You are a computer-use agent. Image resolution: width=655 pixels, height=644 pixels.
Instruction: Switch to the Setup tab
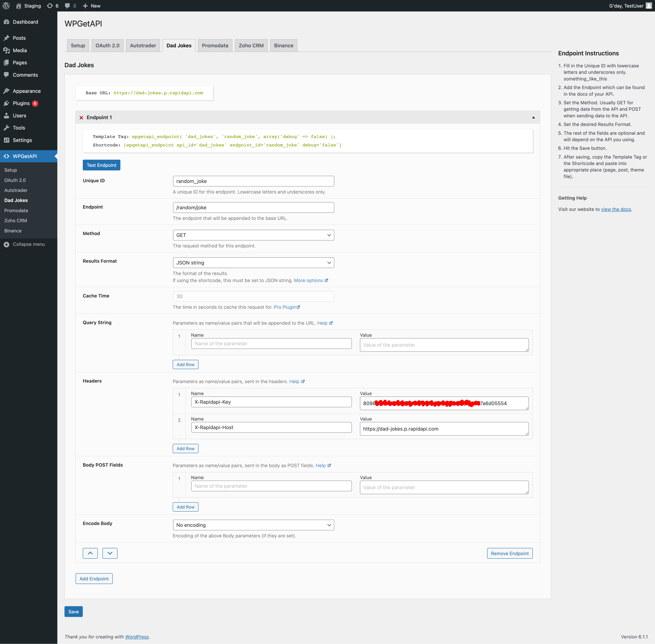coord(78,46)
